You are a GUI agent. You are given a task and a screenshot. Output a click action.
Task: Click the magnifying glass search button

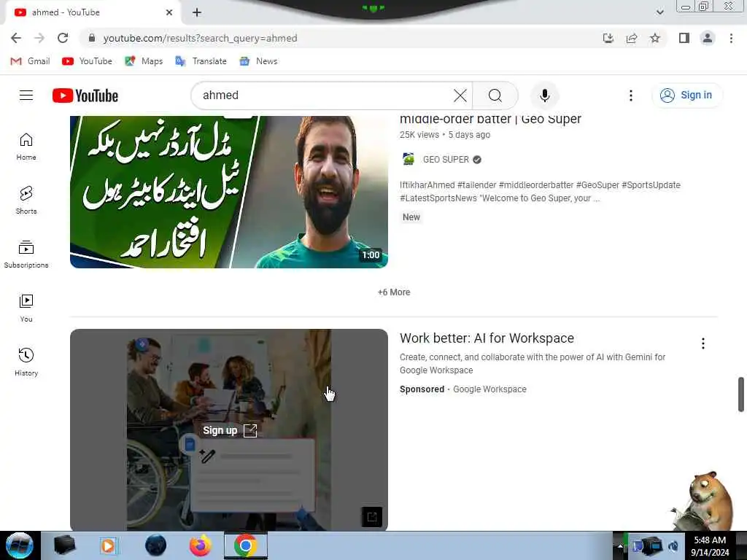495,96
